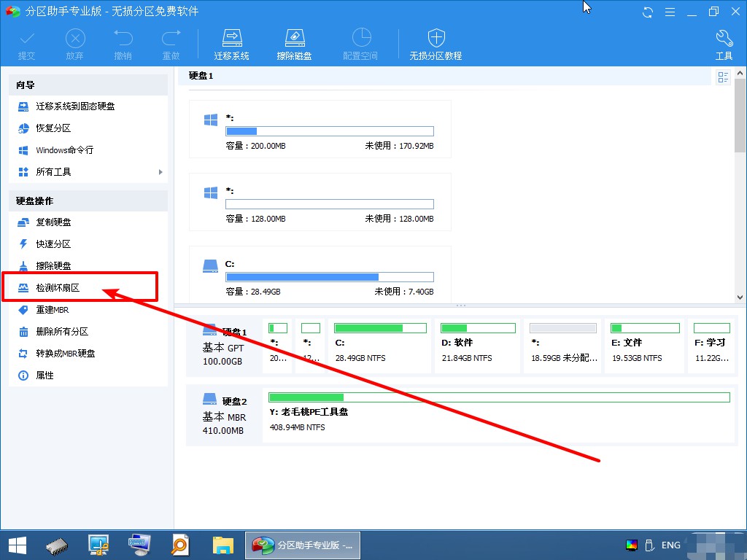Select 硬盘1 基本 GPT disk label
The height and width of the screenshot is (560, 747).
tap(224, 346)
